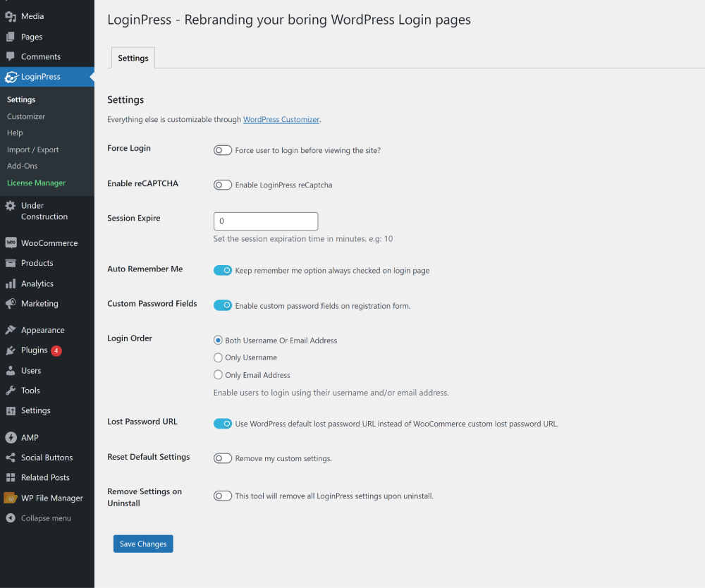Click the WooCommerce icon in sidebar
This screenshot has width=705, height=588.
[11, 243]
